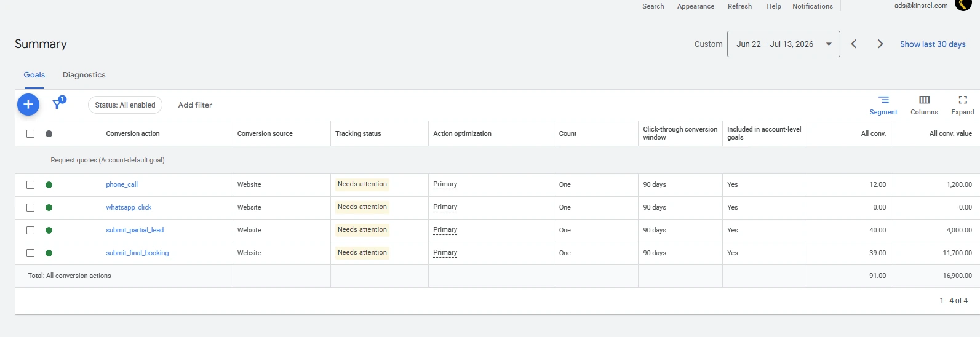The image size is (980, 337).
Task: Switch to the Diagnostics tab
Action: pyautogui.click(x=84, y=75)
